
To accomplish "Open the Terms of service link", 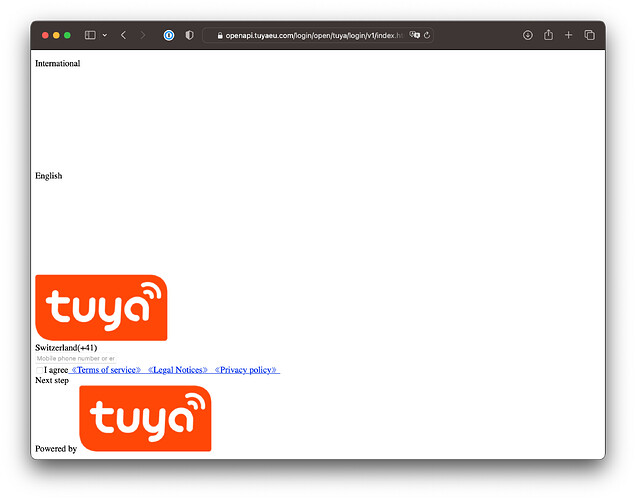I will pos(106,370).
